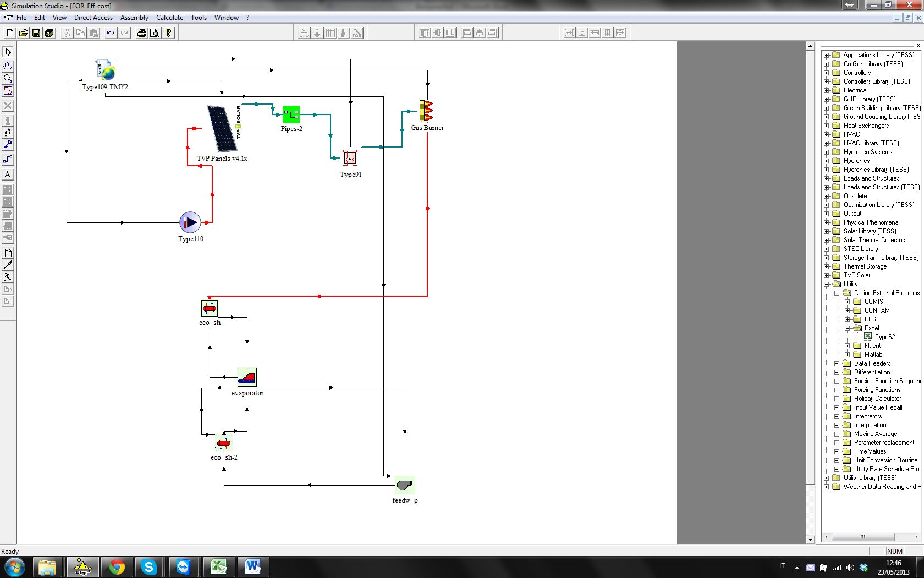
Task: Expand the Heat Exchangers folder node
Action: [826, 126]
